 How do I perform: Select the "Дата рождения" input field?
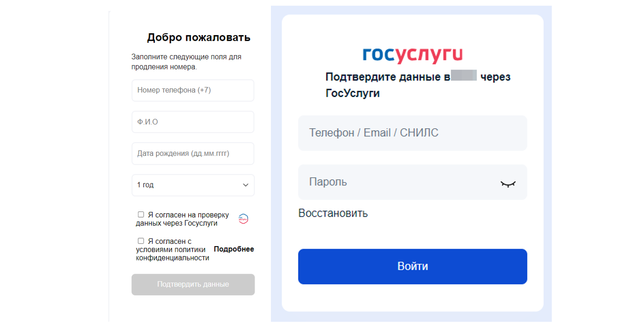pos(192,154)
